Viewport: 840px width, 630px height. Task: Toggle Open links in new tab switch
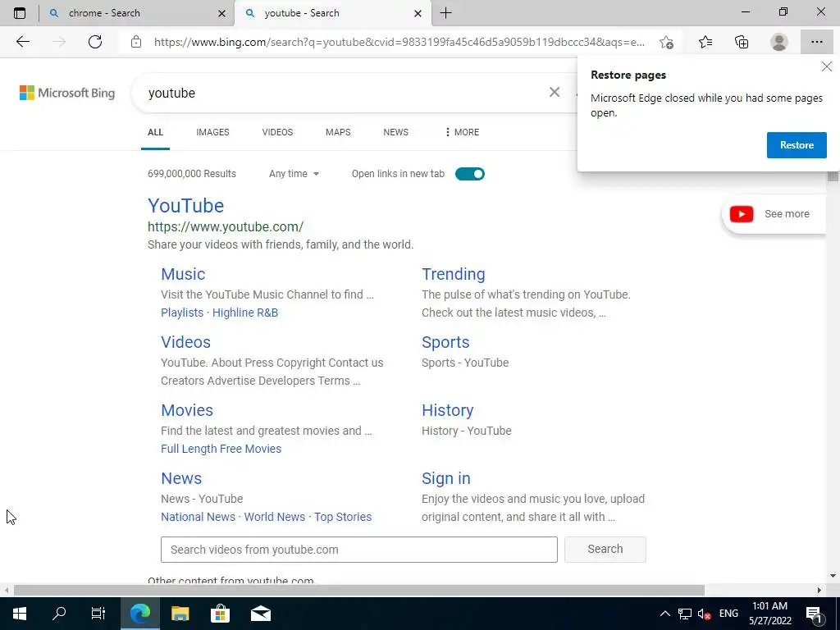click(x=470, y=174)
